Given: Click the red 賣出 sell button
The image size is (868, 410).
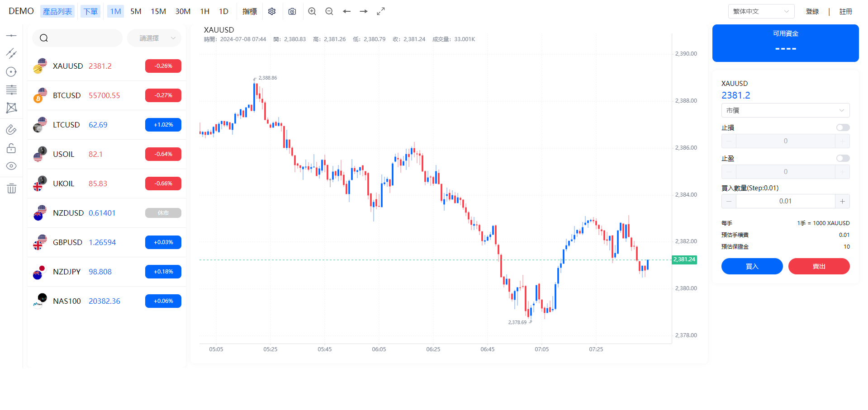Looking at the screenshot, I should (819, 266).
